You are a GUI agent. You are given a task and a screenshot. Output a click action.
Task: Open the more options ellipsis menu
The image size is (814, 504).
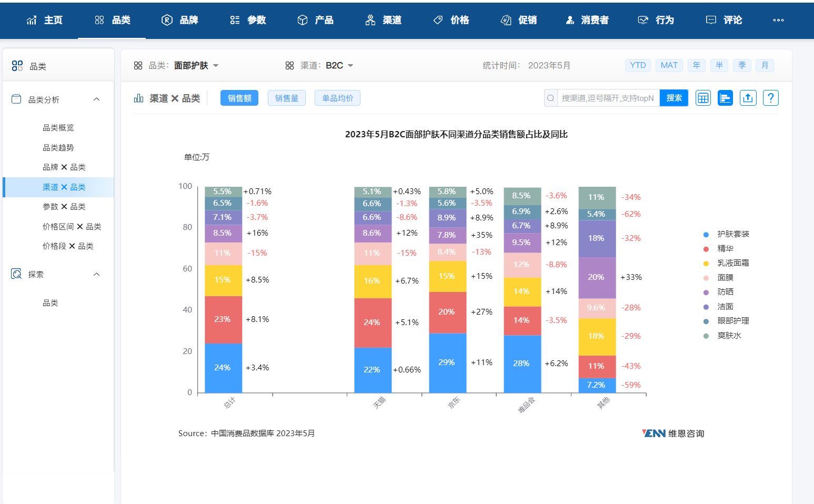coord(778,20)
